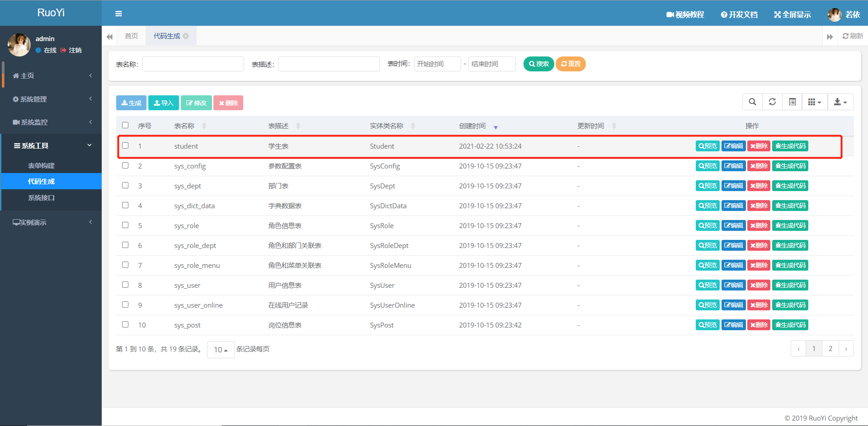Focus the 表名称 input field
The width and height of the screenshot is (868, 426).
pyautogui.click(x=193, y=64)
